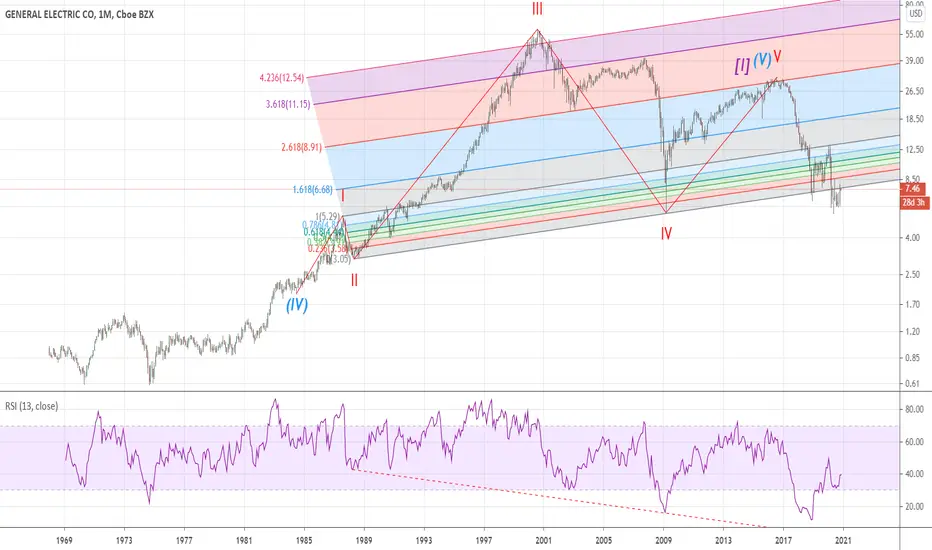This screenshot has height=550, width=932.
Task: Click the 1993 date on time axis
Action: point(424,540)
